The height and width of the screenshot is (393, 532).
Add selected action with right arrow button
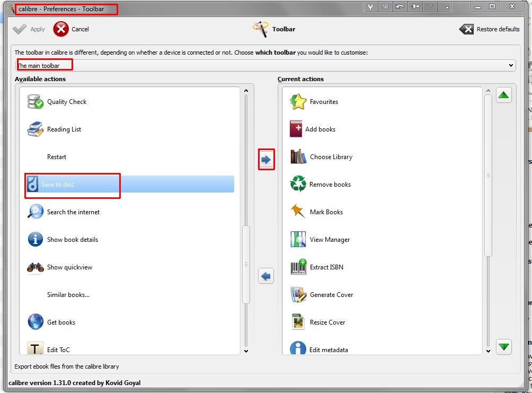tap(266, 159)
